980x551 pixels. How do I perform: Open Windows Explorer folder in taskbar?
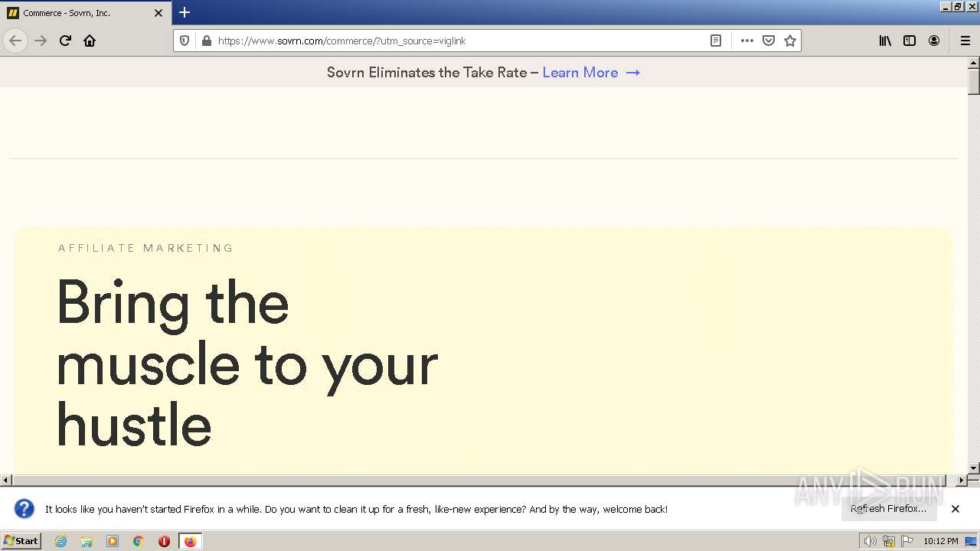(87, 541)
